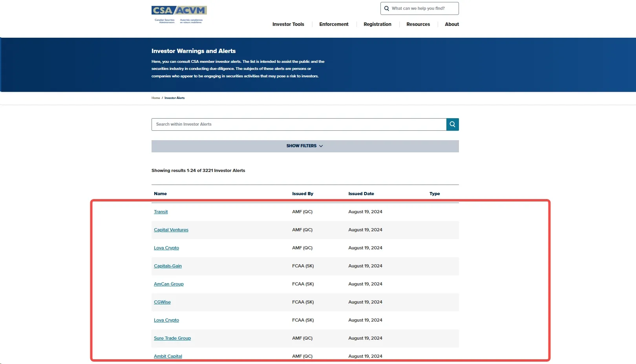Screen dimensions: 636x364
Task: Click the issued date in the AmCan Group row
Action: [x=365, y=284]
